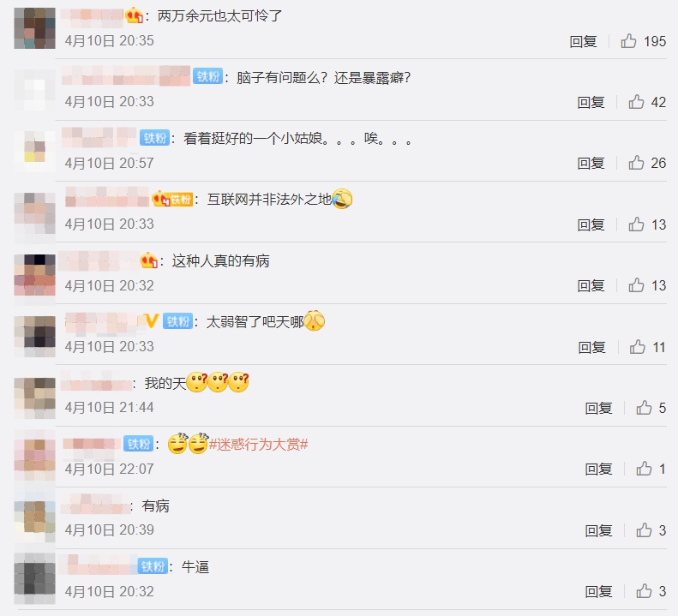Like the comment with 195 likes
Screen dimensions: 678x616
pos(628,41)
